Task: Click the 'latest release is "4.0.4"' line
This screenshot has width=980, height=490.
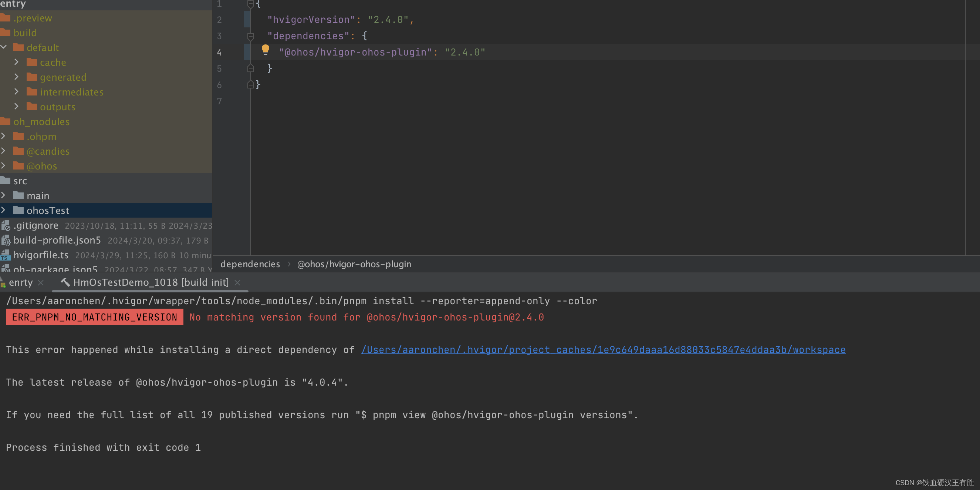Action: 177,383
